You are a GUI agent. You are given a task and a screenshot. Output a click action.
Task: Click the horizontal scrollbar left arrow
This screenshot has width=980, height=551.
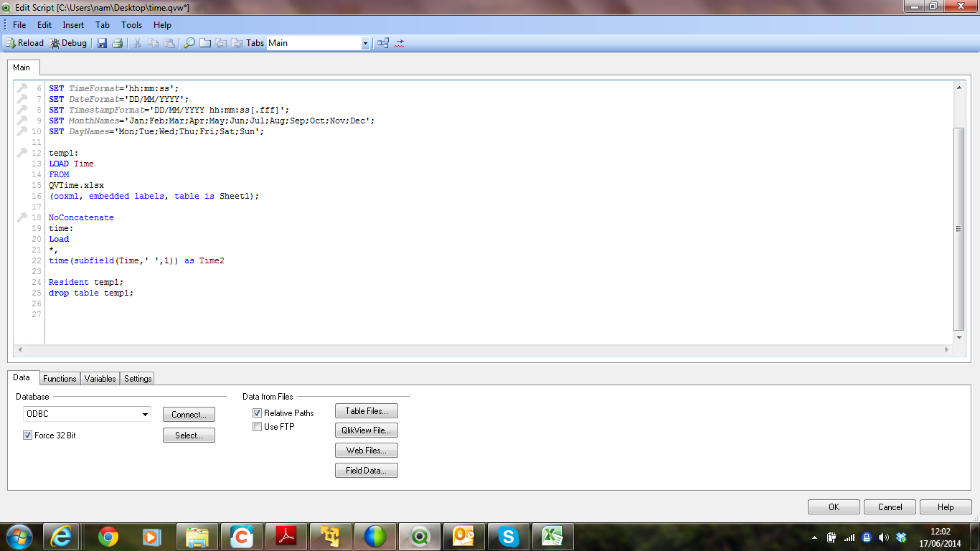pos(20,349)
